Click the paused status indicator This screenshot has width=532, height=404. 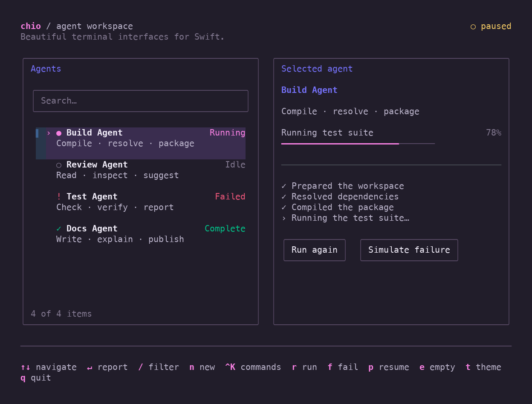[491, 26]
